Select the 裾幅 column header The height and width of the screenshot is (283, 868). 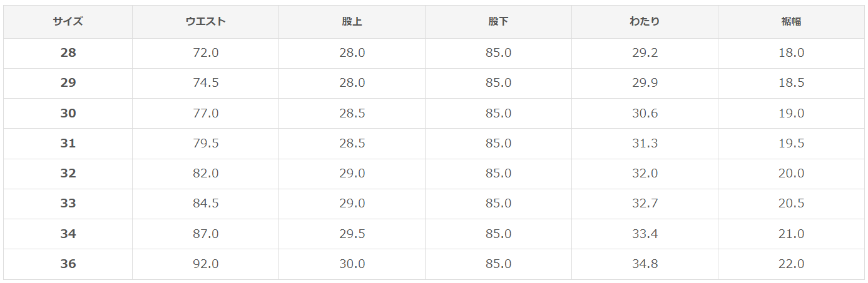click(x=791, y=21)
